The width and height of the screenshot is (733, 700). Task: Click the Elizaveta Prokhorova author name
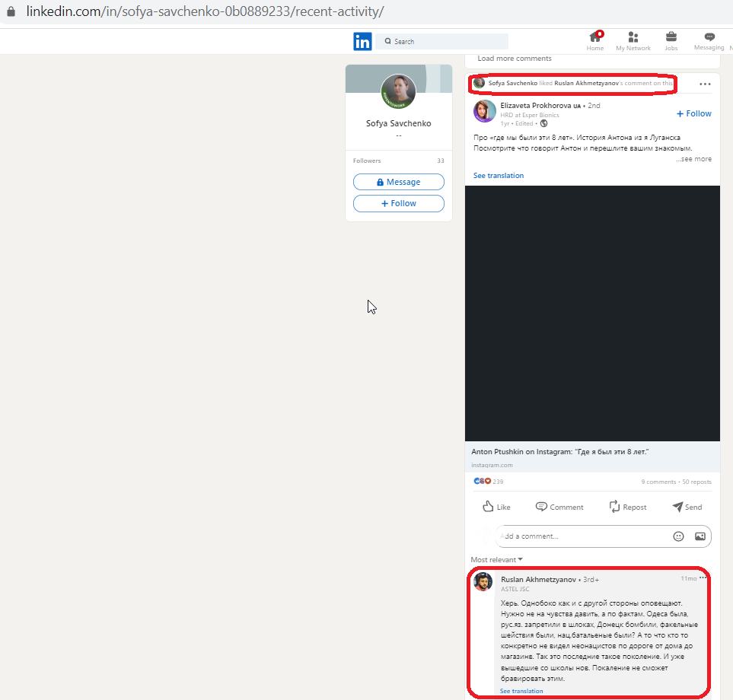tap(536, 106)
